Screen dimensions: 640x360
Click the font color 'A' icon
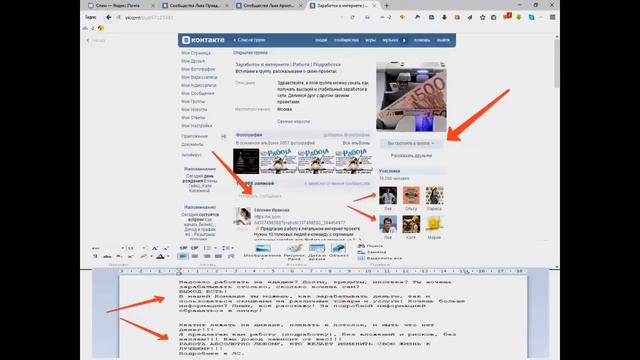click(x=160, y=256)
